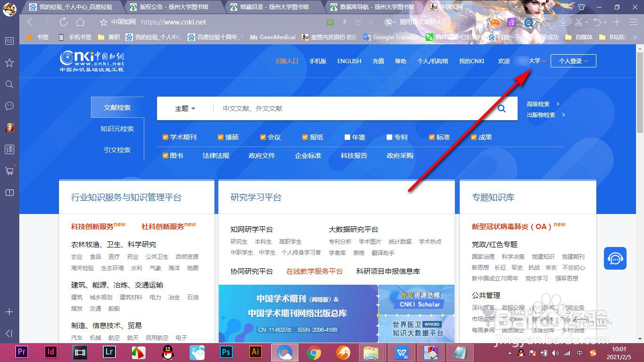Image resolution: width=644 pixels, height=362 pixels.
Task: Open the sidebar search icon
Action: coord(9,84)
